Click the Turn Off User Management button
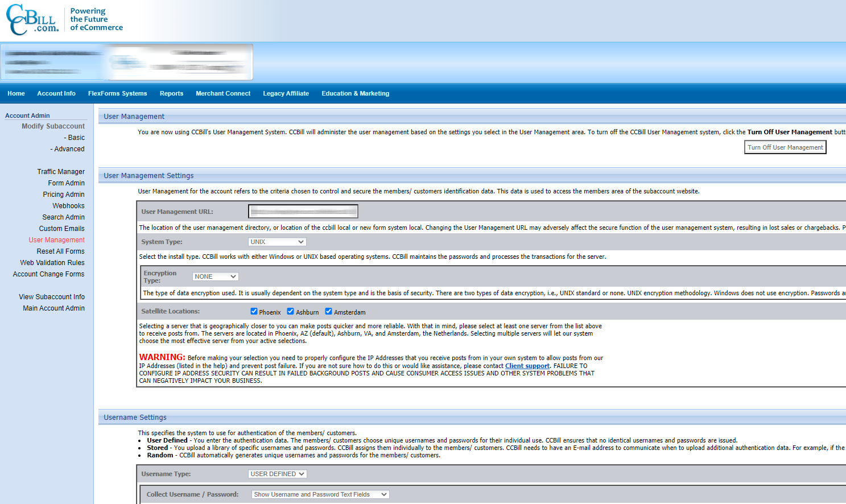The image size is (846, 504). (785, 147)
